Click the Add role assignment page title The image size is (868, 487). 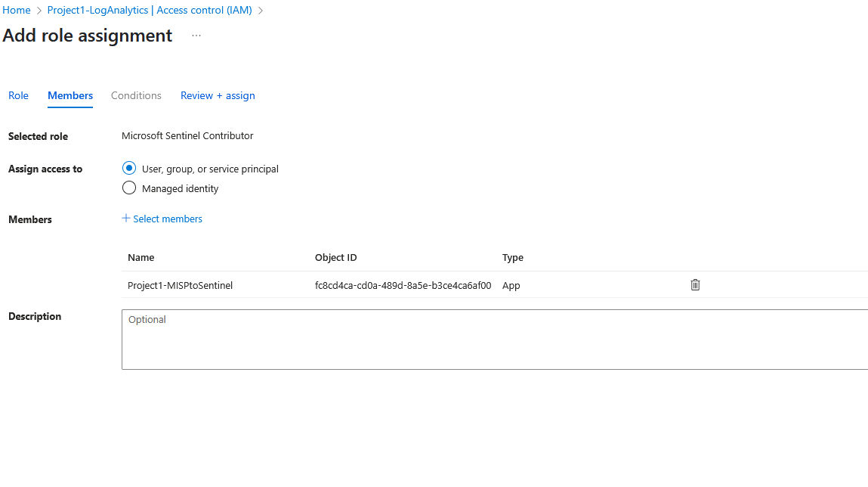[88, 36]
